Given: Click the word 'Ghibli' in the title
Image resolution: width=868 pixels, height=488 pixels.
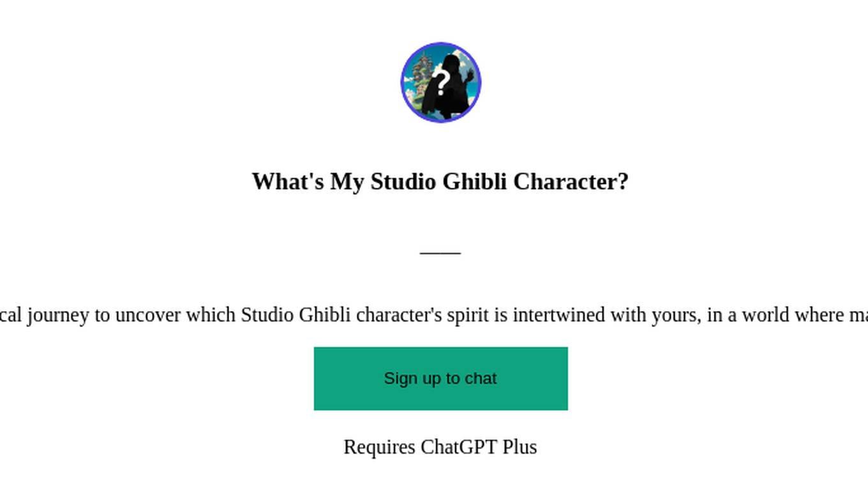Looking at the screenshot, I should click(475, 181).
